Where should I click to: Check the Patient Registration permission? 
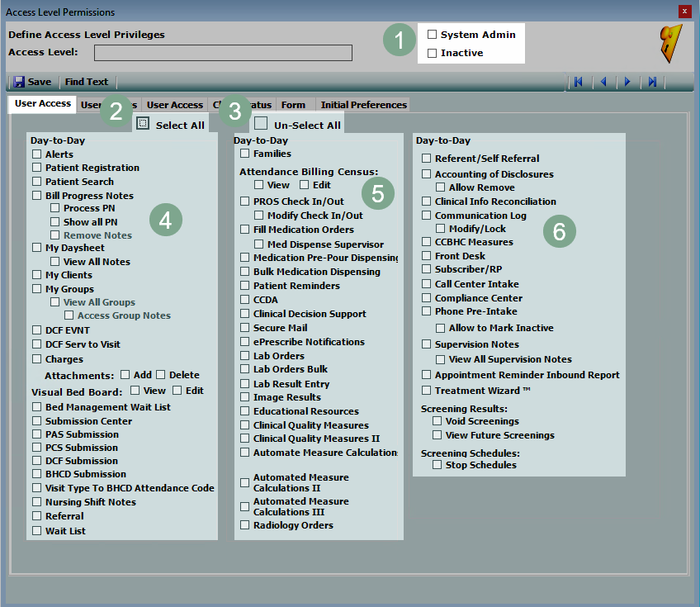[37, 168]
